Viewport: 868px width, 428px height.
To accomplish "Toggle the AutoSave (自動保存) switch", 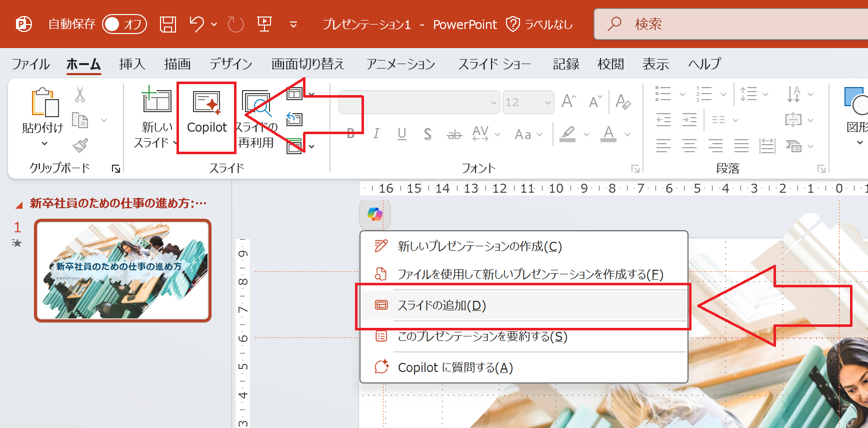I will click(x=124, y=24).
